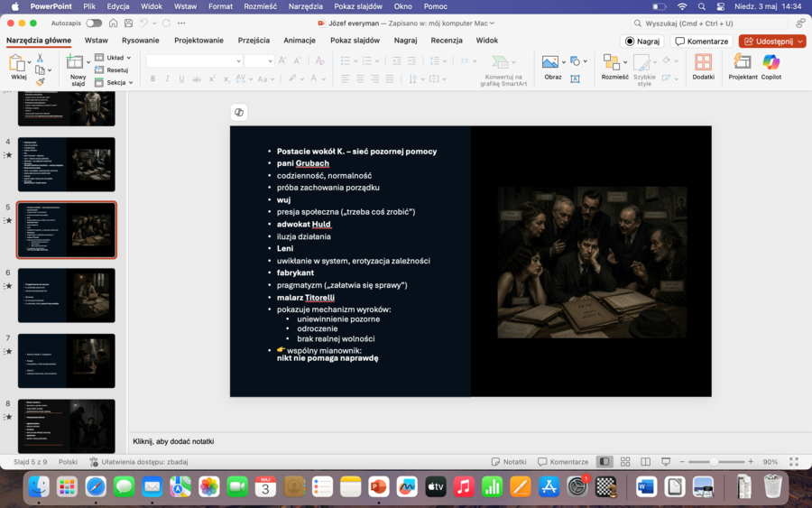The width and height of the screenshot is (812, 508).
Task: Click the zoom out minus button
Action: point(682,461)
